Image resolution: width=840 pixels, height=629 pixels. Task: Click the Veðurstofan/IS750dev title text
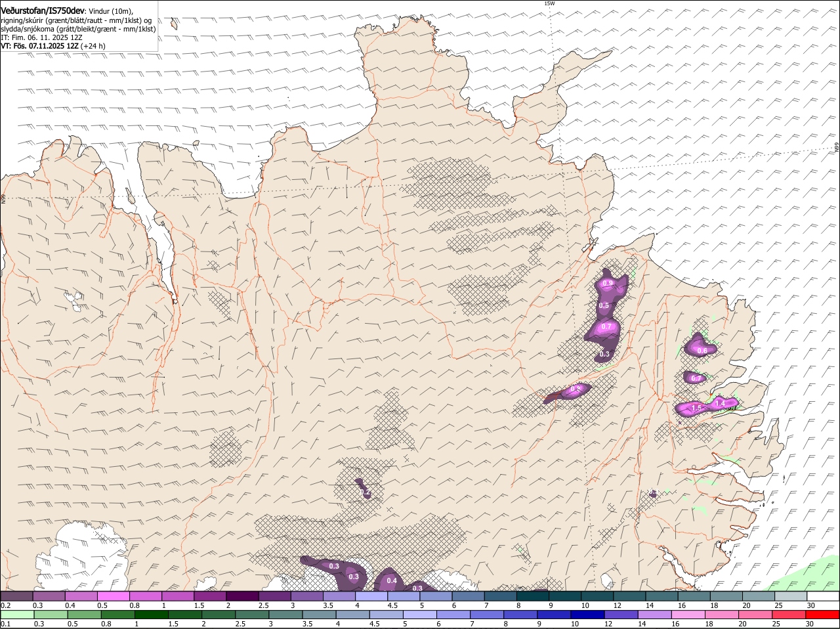43,11
